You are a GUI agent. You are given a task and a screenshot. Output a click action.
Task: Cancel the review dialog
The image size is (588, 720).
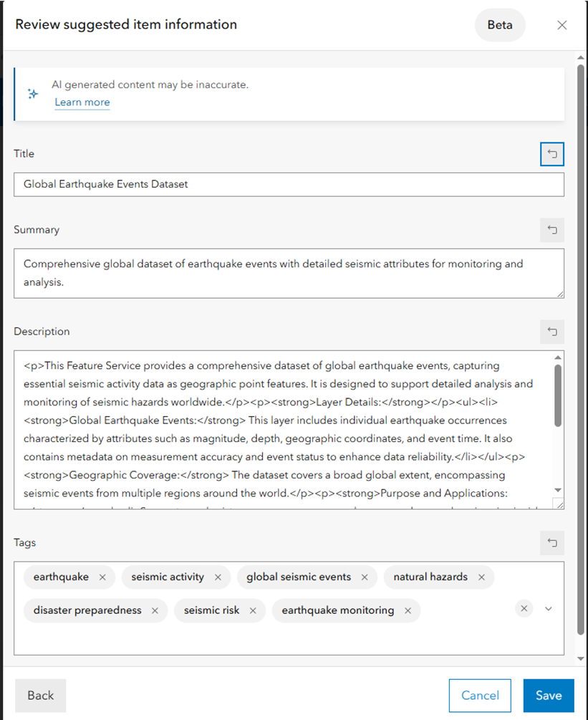pos(480,696)
